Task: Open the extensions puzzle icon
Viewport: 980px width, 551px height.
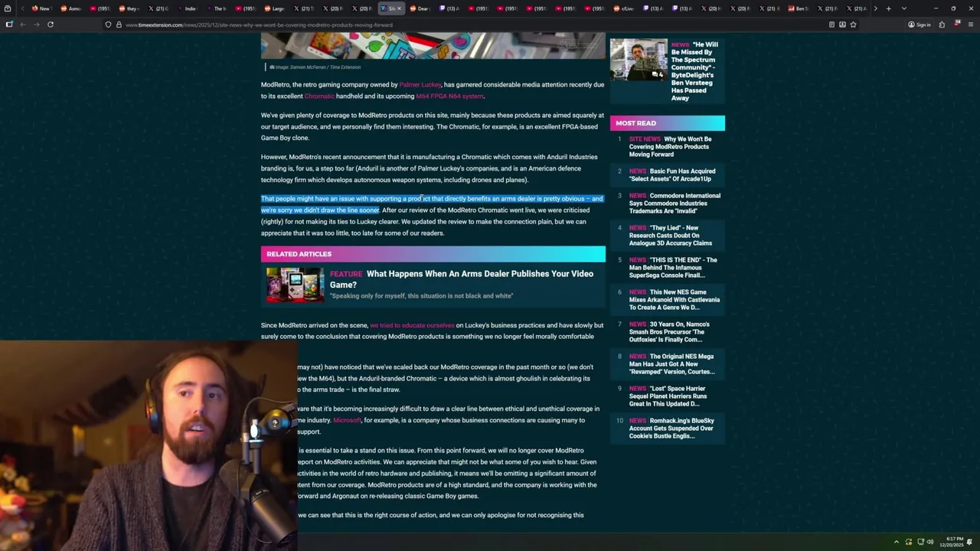Action: [942, 24]
